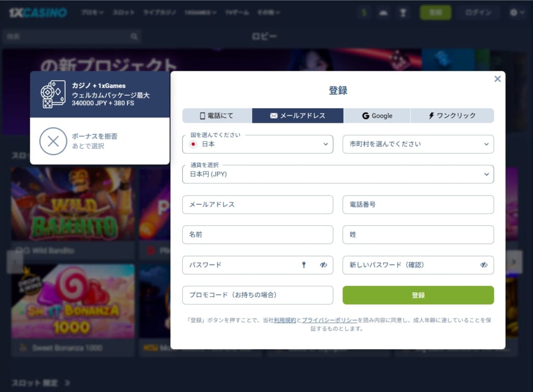Click into the 姓 input field
Screen dimensions: 533x392
tap(418, 235)
